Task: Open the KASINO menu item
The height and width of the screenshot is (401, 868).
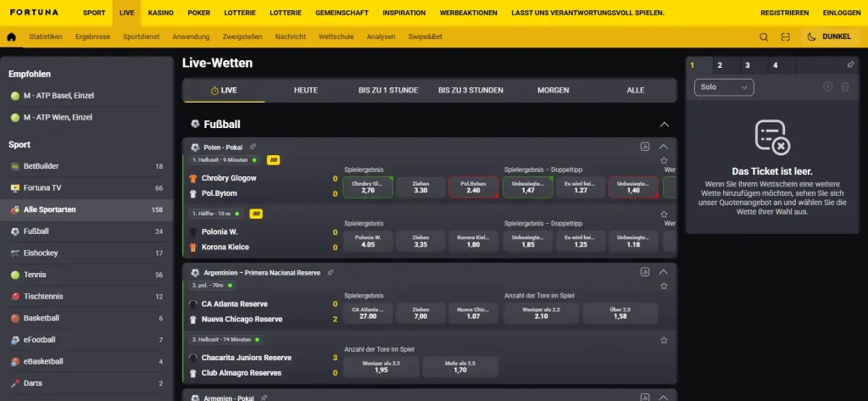Action: tap(160, 13)
